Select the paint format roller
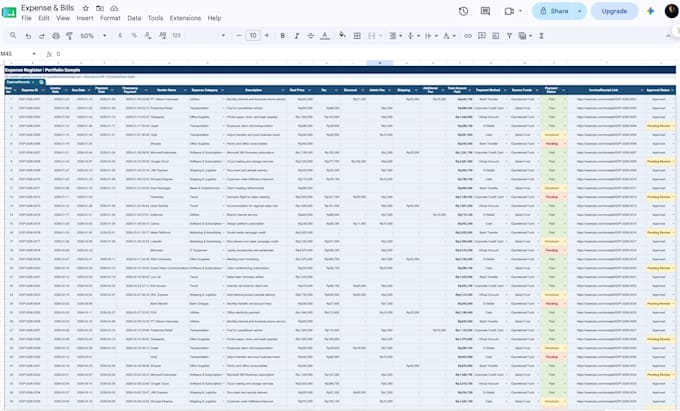Viewport: 680px width, 411px height. (69, 36)
